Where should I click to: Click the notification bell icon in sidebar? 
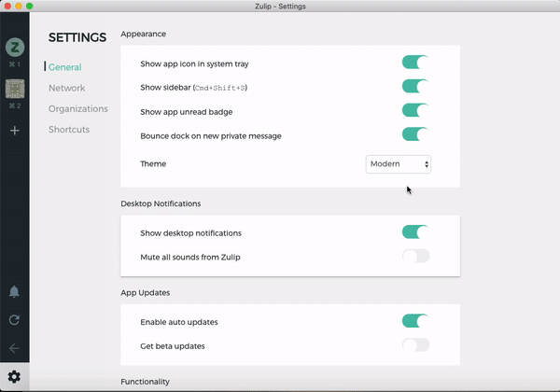point(14,292)
